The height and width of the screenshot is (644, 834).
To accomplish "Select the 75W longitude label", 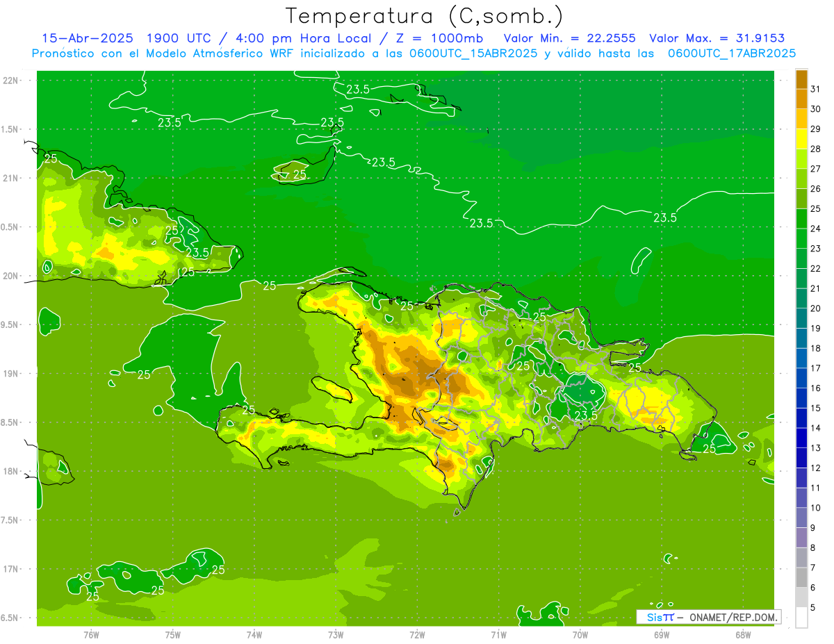I will pos(173,635).
